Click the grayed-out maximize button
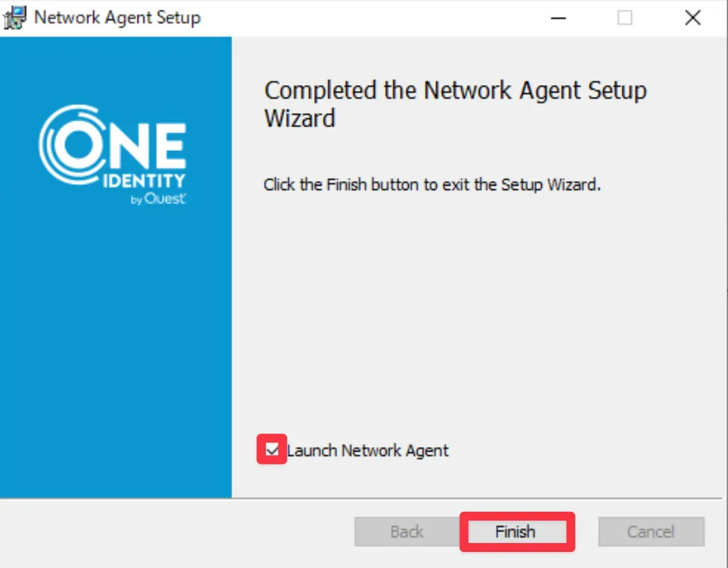The height and width of the screenshot is (568, 728). (625, 18)
